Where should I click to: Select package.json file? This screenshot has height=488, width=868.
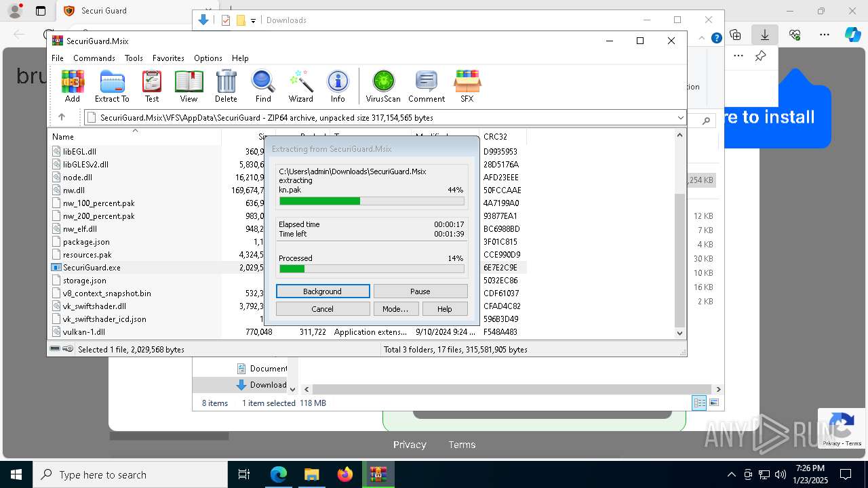[86, 241]
